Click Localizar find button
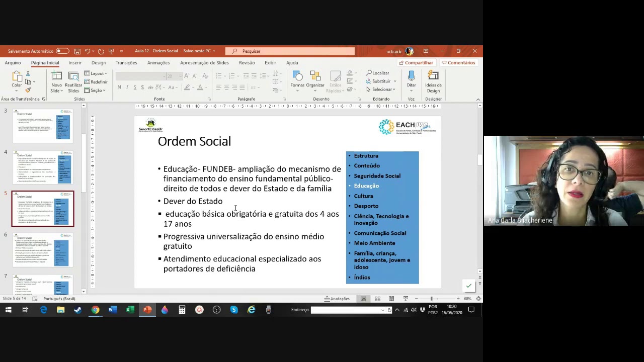Viewport: 644px width, 362px height. pyautogui.click(x=378, y=73)
